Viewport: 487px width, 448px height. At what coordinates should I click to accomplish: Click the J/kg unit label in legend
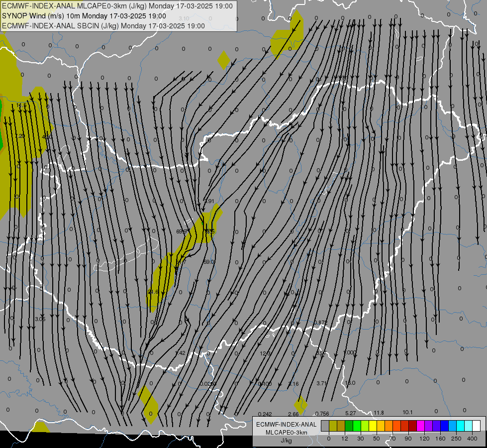point(287,441)
